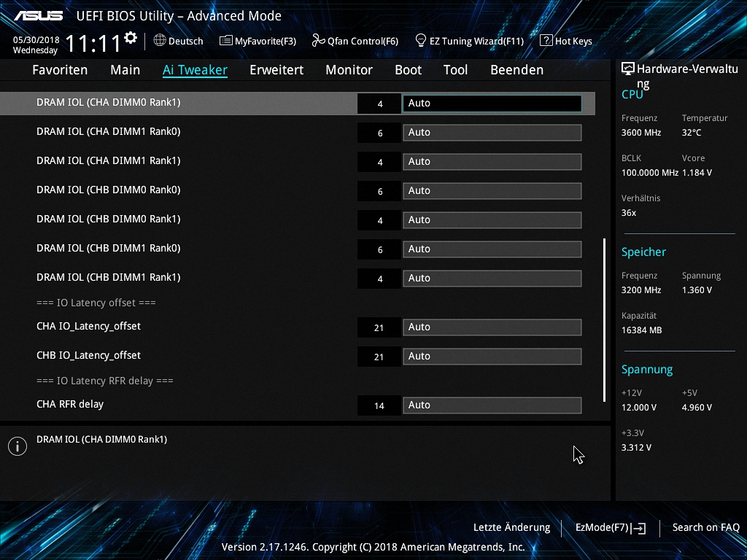Click DRAM IOL (CHA DIMM1 Rank0) label
The image size is (747, 560).
tap(109, 131)
